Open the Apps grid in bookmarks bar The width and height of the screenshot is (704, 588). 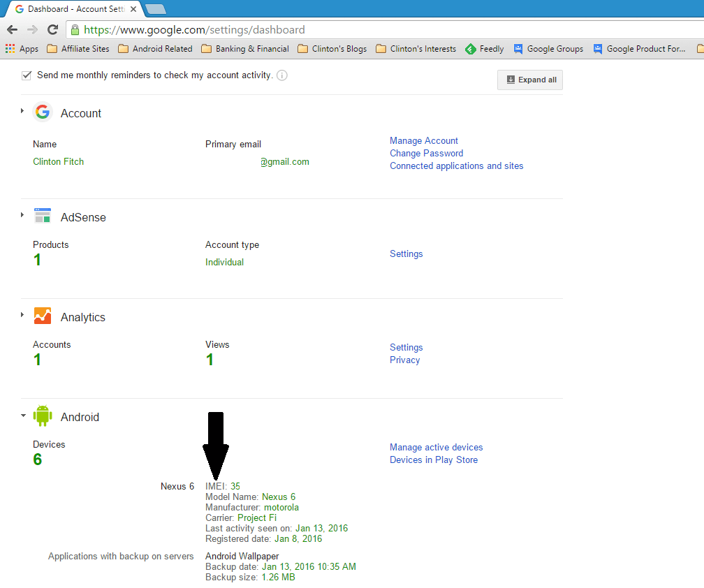[x=22, y=48]
